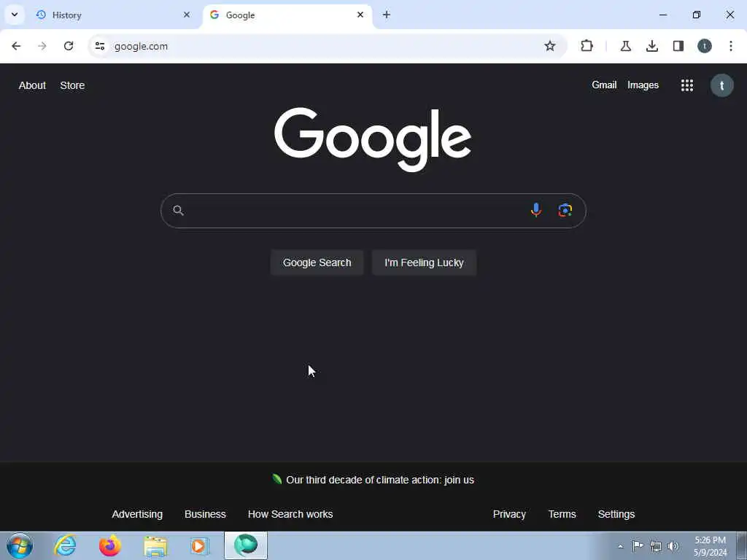This screenshot has width=747, height=560.
Task: Minimize the browser window
Action: click(662, 15)
